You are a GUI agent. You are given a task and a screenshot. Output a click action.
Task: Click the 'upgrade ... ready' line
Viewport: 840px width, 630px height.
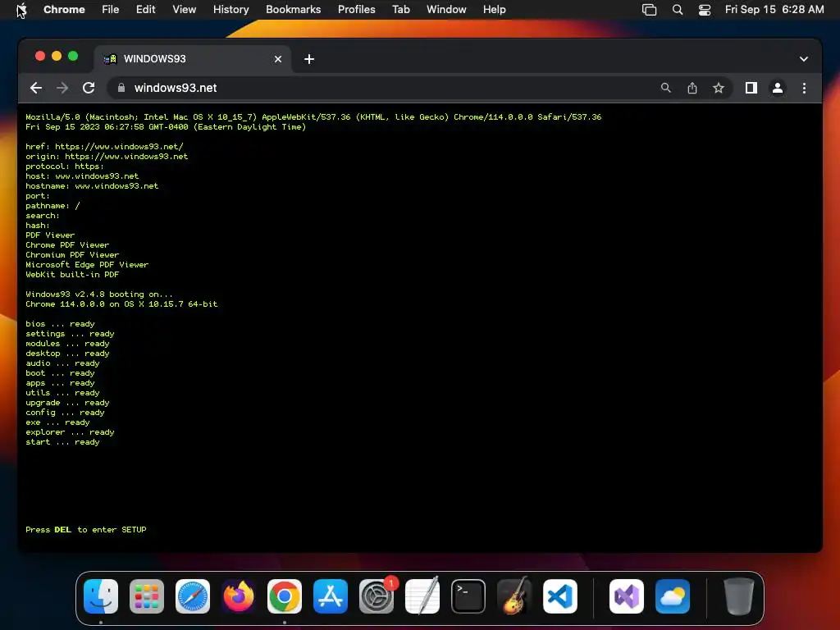click(x=67, y=402)
